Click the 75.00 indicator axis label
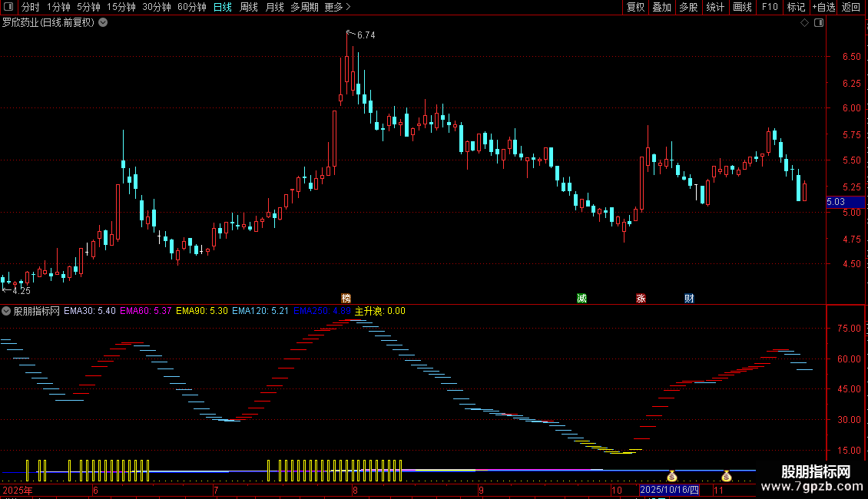The height and width of the screenshot is (499, 868). (849, 328)
